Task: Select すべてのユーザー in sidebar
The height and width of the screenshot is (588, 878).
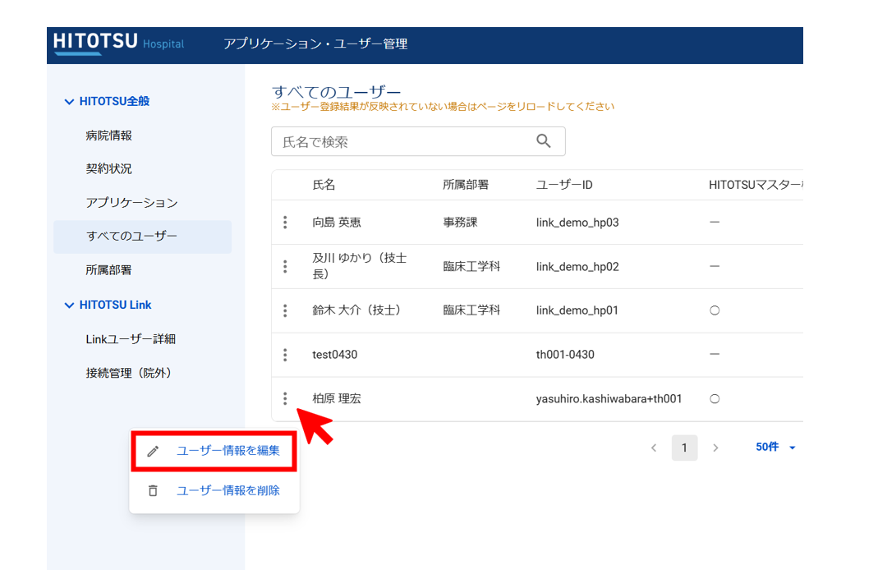Action: click(x=142, y=237)
